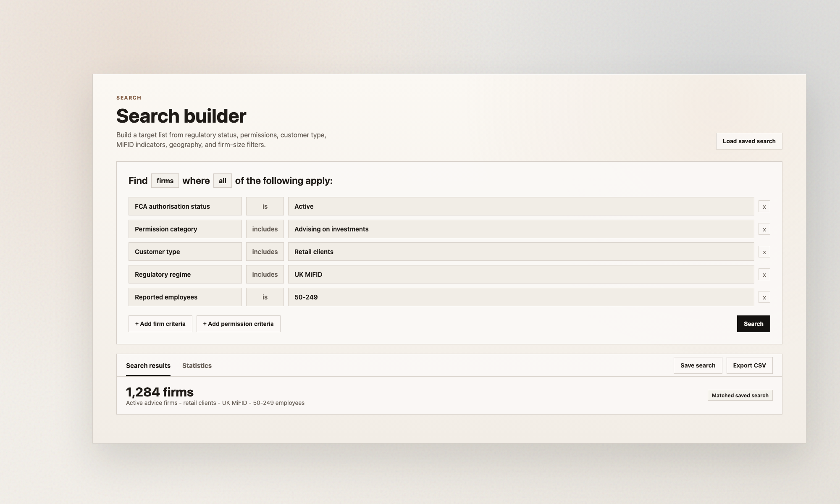Remove the FCA authorisation status criterion
Viewport: 840px width, 504px height.
click(764, 206)
